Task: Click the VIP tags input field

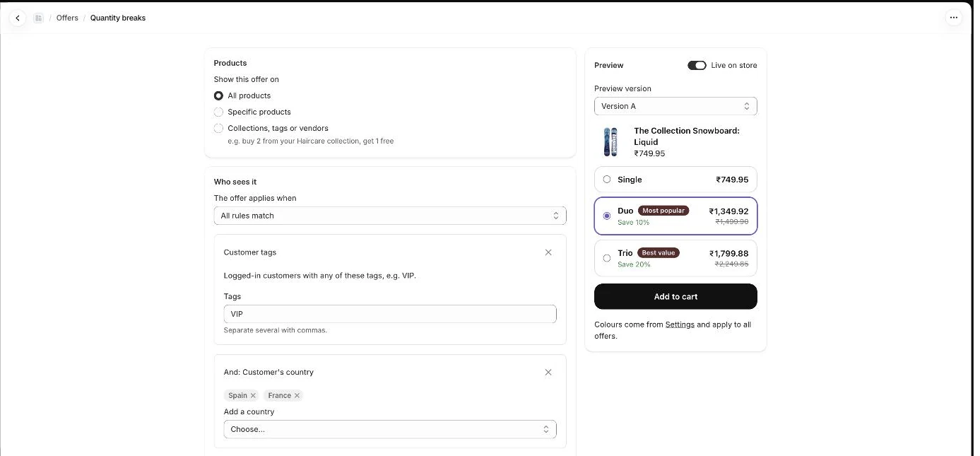Action: pyautogui.click(x=390, y=314)
